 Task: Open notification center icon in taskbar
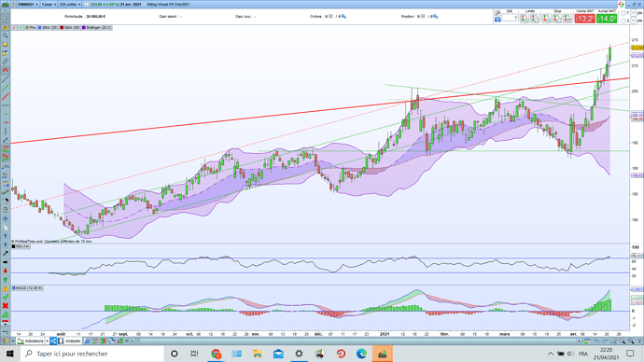point(630,354)
